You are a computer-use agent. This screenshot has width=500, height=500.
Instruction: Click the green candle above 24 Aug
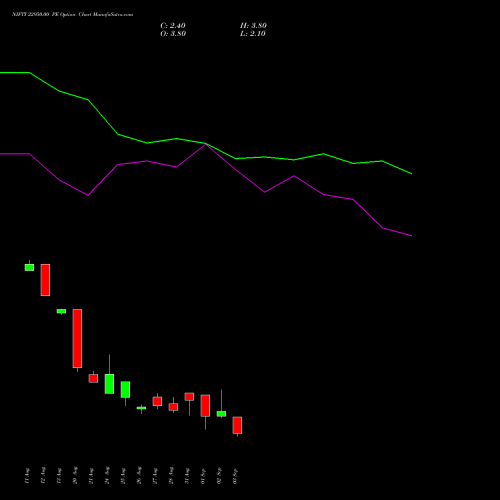[x=109, y=384]
